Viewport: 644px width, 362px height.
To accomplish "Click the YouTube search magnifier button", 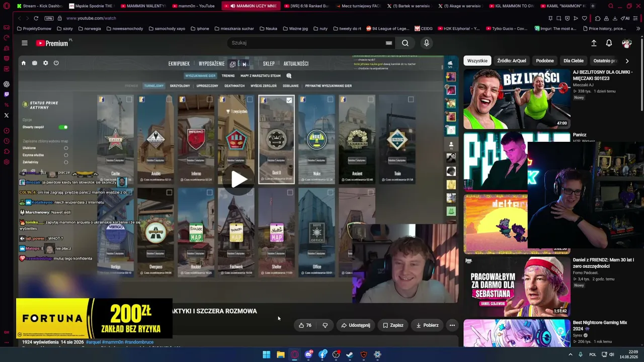I will pos(405,43).
